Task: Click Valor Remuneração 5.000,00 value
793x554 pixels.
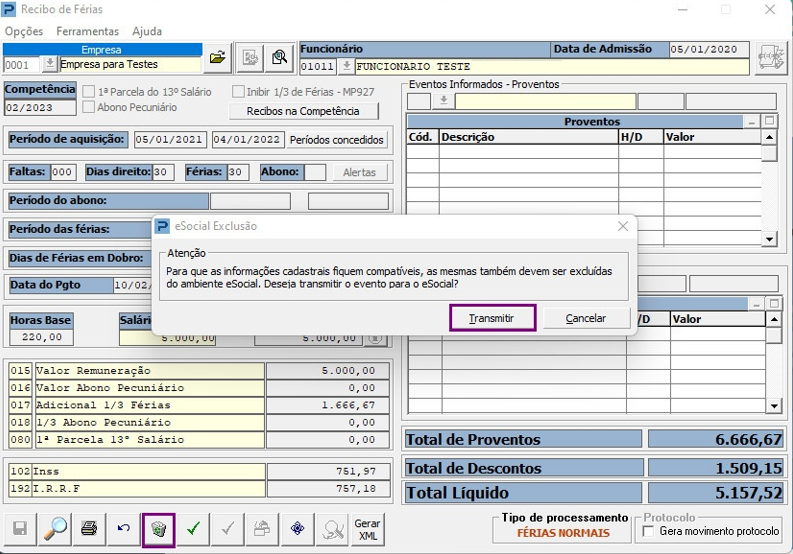Action: 328,371
